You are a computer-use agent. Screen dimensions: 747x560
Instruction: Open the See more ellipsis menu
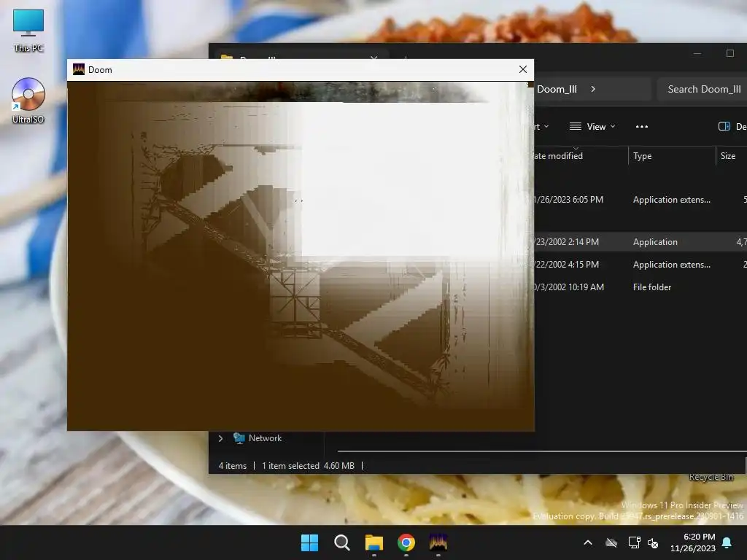click(642, 127)
